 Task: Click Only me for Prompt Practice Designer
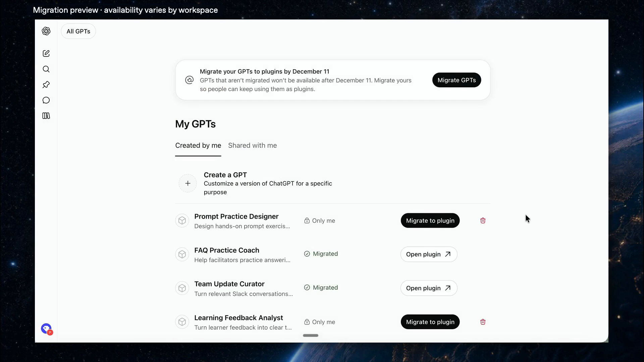(x=320, y=221)
